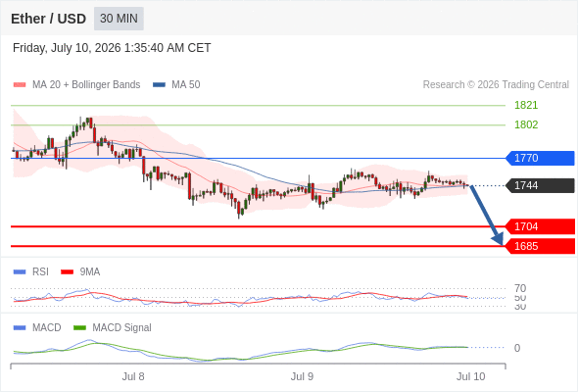Click the Jul 8 date axis label

pos(133,376)
